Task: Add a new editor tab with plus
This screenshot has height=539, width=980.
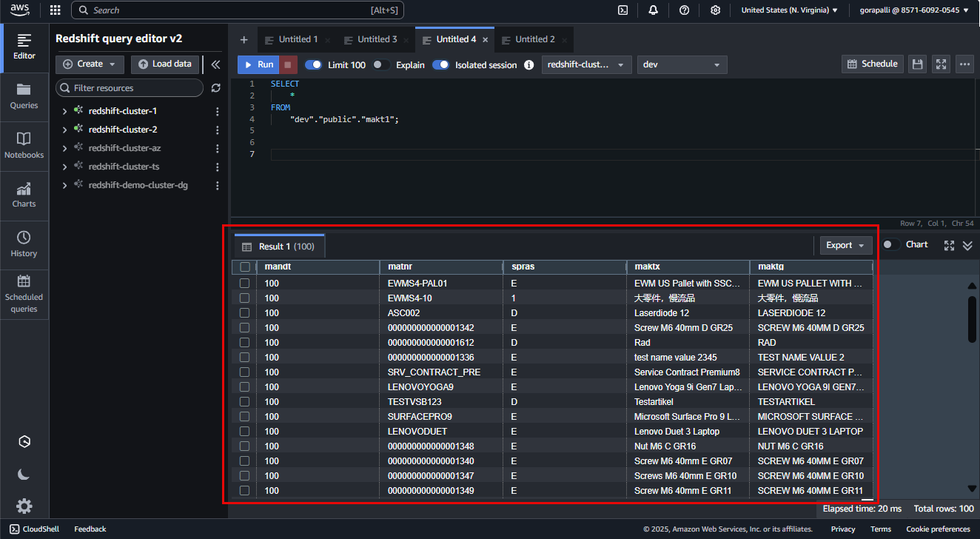Action: (244, 39)
